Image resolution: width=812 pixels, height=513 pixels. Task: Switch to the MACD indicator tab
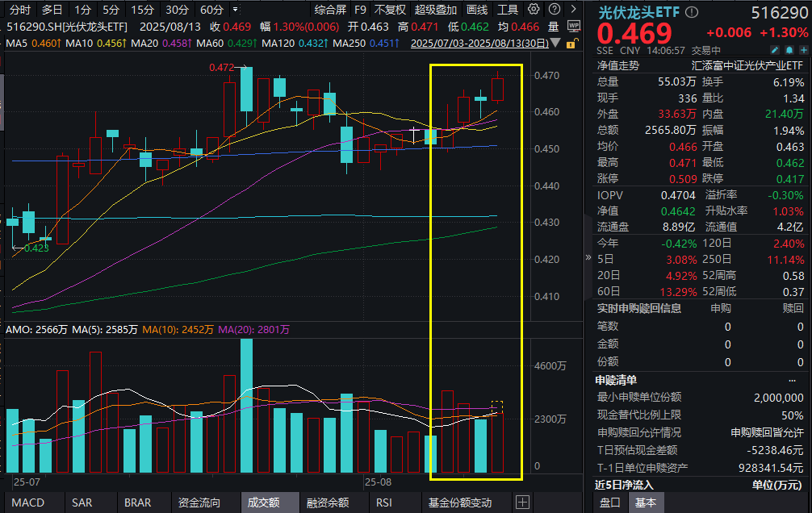click(28, 503)
